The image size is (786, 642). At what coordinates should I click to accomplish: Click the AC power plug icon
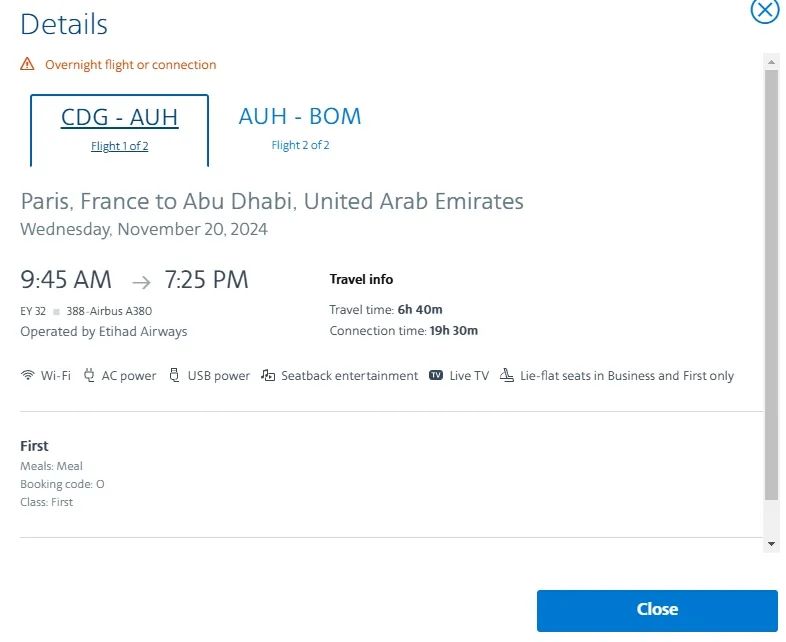(89, 376)
